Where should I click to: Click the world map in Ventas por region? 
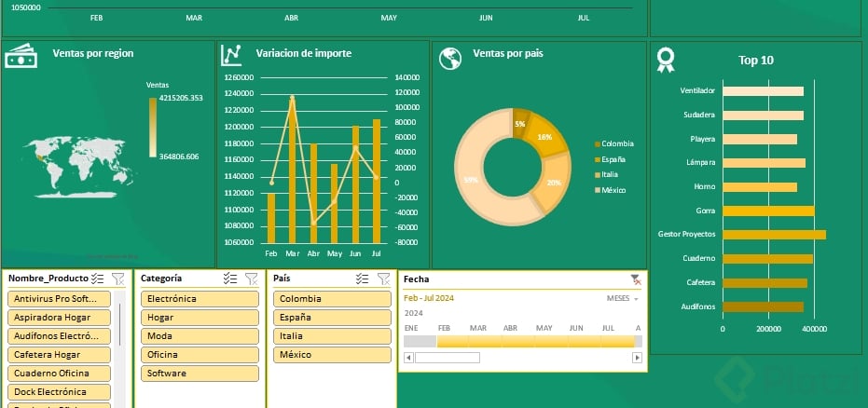point(80,168)
